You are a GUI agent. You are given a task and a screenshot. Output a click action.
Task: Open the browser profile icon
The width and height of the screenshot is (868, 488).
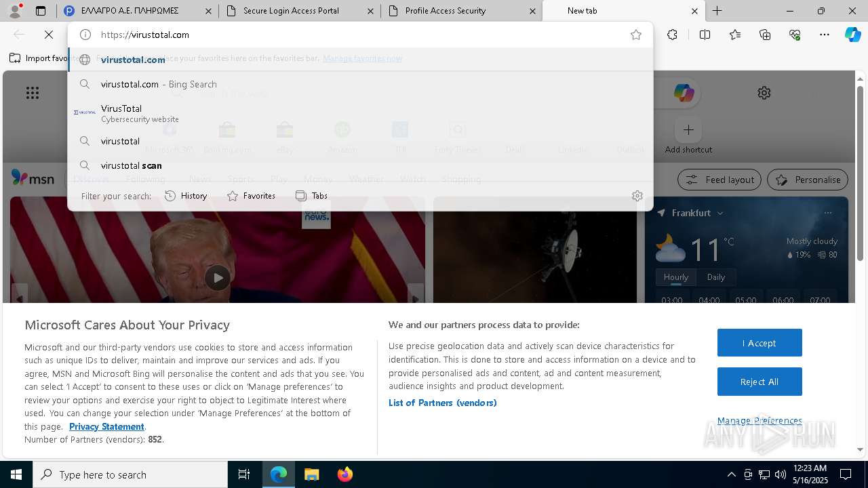[14, 11]
